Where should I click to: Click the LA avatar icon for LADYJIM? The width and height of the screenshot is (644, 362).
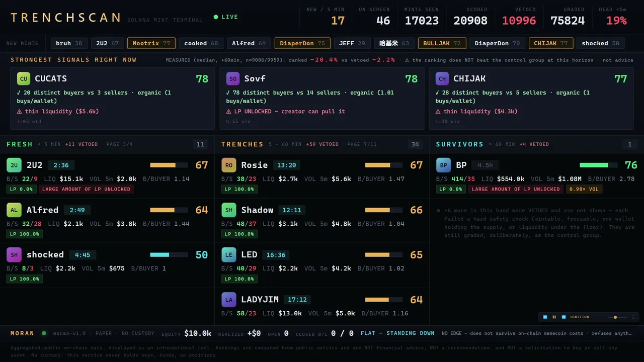(x=229, y=300)
